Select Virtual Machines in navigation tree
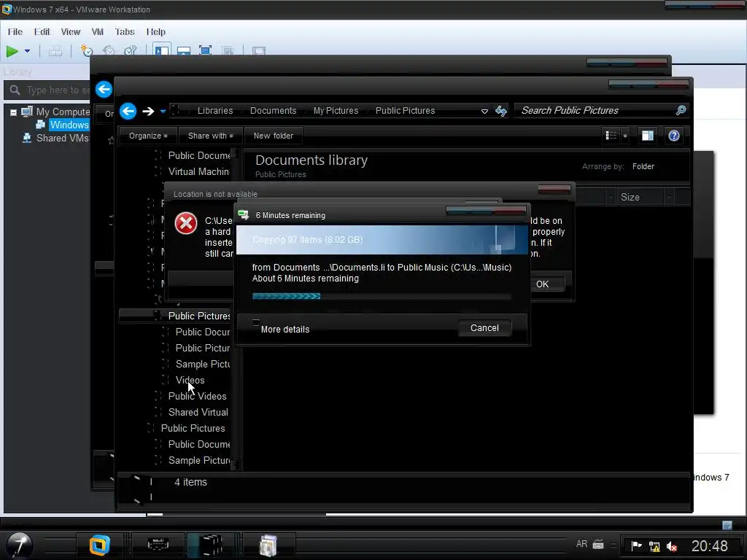 tap(198, 172)
